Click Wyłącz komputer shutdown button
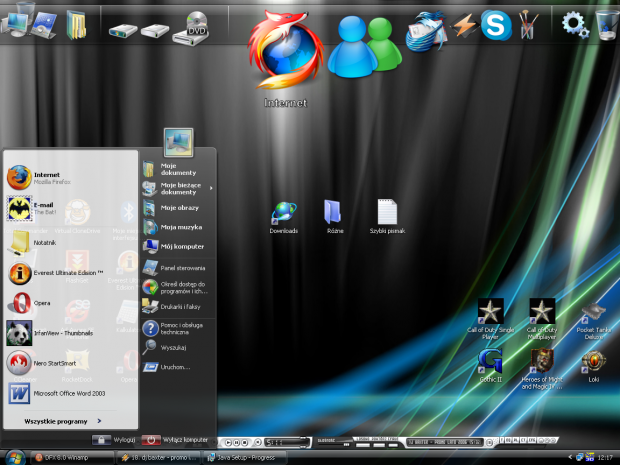620x465 pixels. pyautogui.click(x=175, y=440)
